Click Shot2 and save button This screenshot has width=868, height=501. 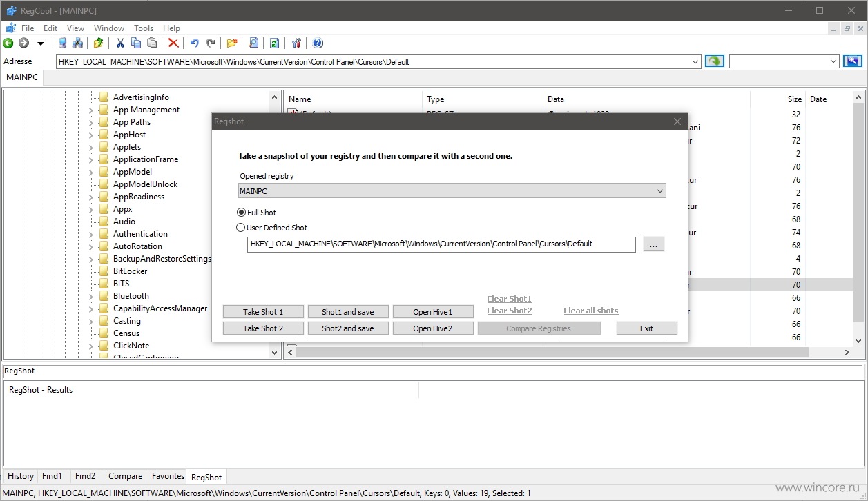(x=348, y=328)
